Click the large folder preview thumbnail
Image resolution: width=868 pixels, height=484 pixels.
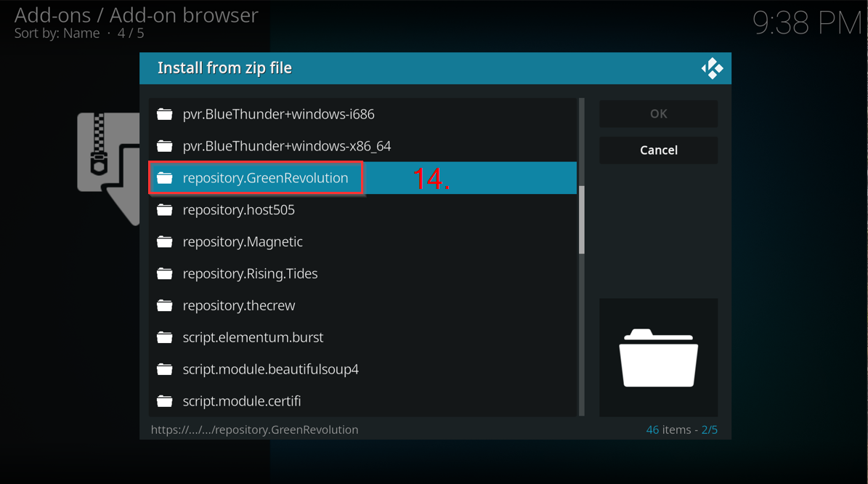(658, 358)
